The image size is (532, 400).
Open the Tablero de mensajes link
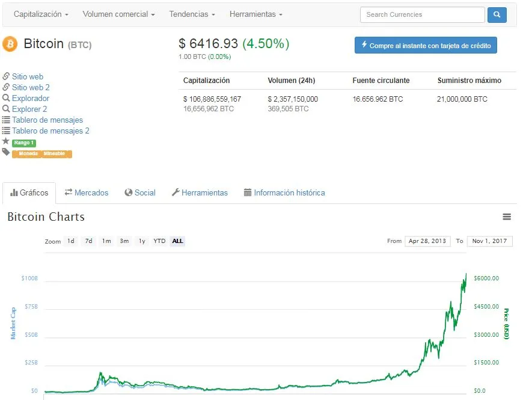47,120
